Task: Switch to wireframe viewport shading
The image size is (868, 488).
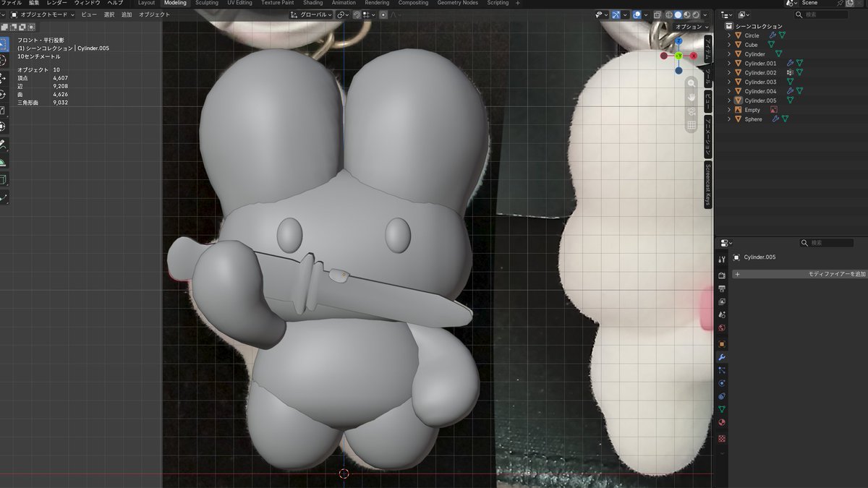Action: [668, 14]
